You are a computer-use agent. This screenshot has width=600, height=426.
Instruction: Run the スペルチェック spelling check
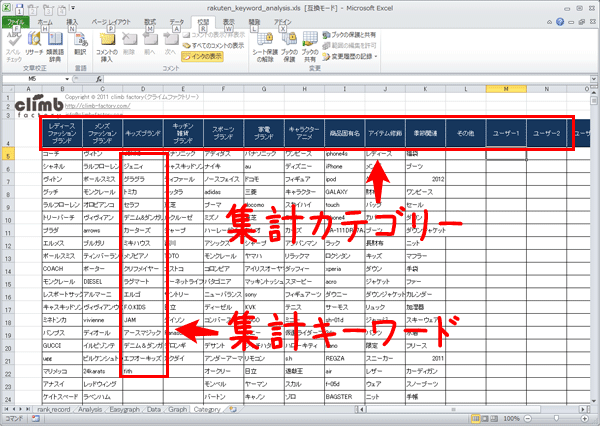(14, 47)
